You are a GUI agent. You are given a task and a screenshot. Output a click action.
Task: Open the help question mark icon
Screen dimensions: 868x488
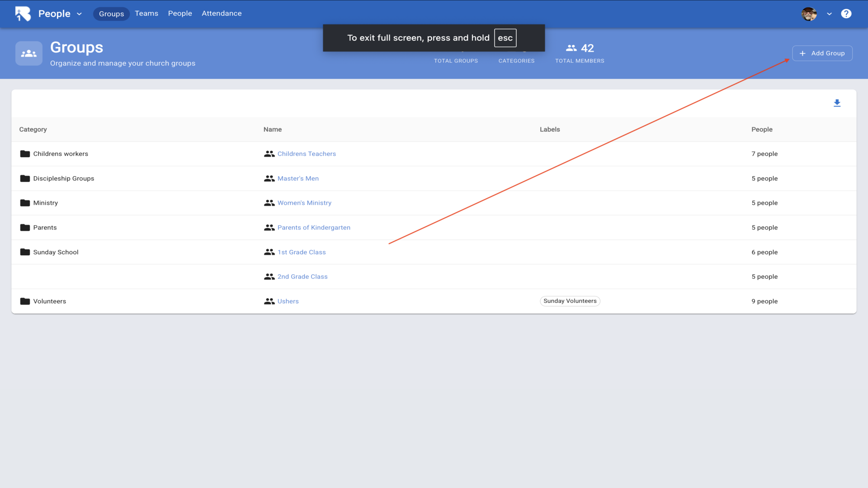pyautogui.click(x=846, y=14)
